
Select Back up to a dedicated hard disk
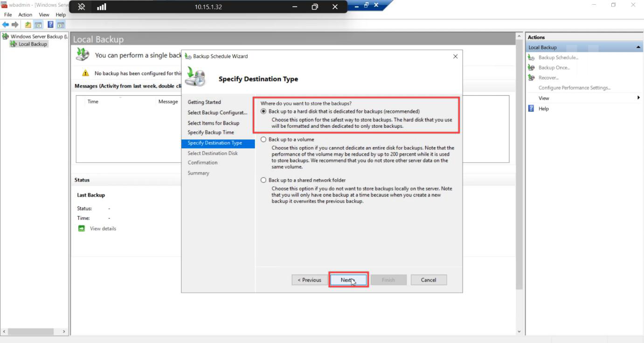[263, 112]
